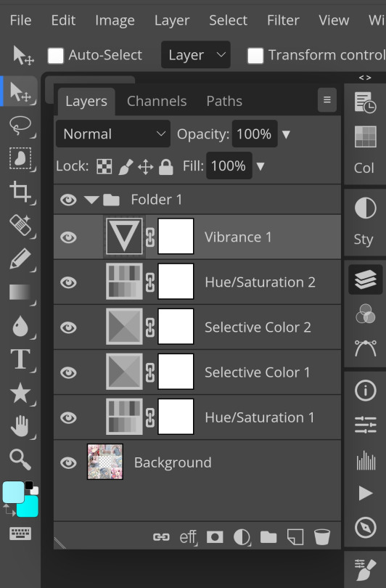Open the Layer/Group auto-select dropdown

[x=196, y=54]
